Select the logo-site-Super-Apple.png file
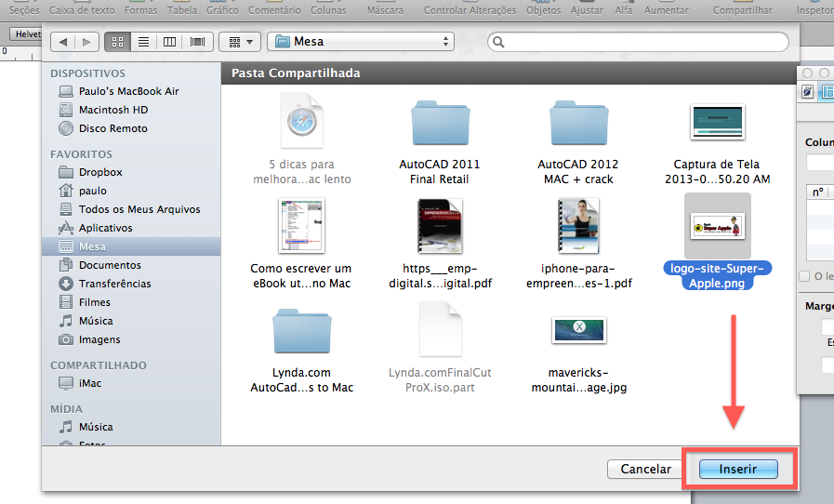 (716, 226)
